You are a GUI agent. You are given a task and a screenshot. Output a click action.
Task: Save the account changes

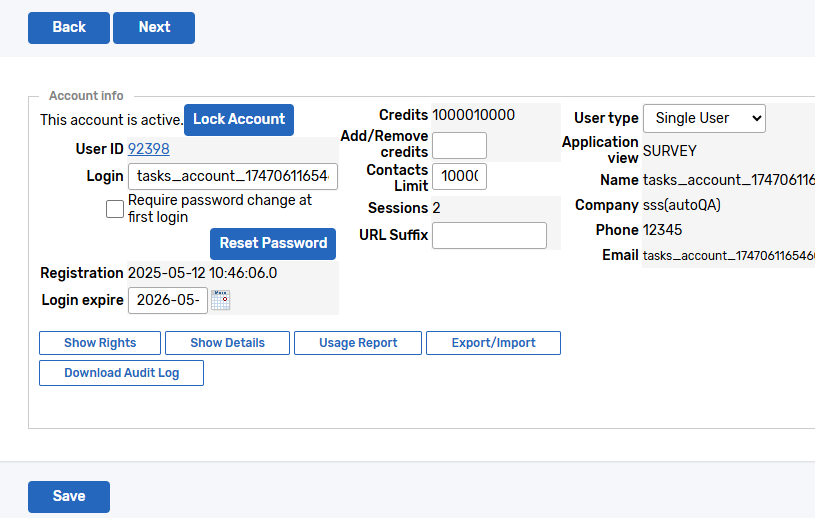pyautogui.click(x=69, y=496)
